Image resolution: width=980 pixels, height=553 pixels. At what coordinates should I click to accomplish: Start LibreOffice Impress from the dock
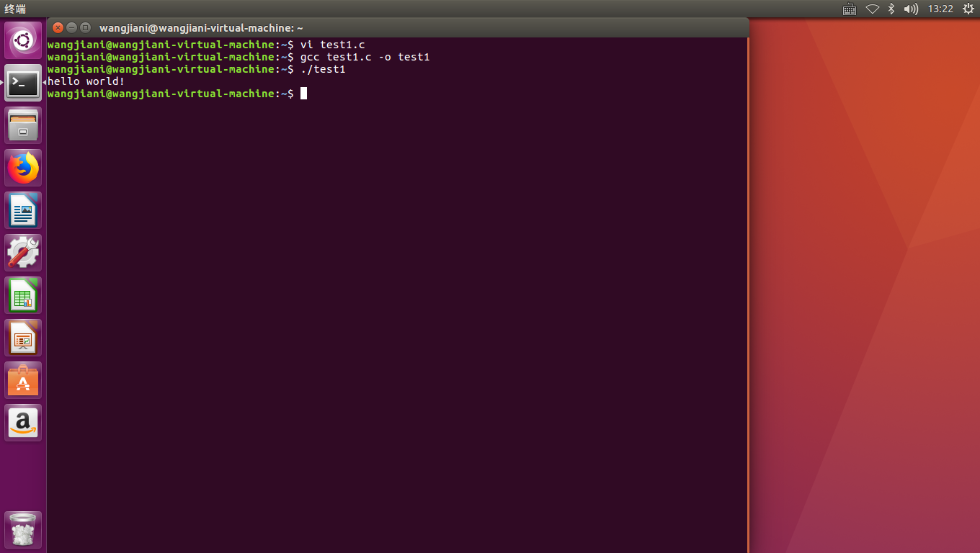point(23,337)
